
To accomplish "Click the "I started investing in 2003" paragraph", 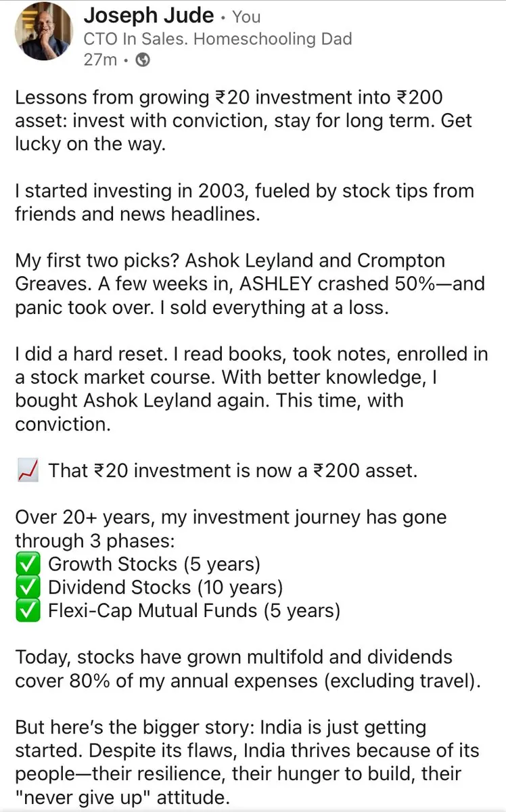I will click(x=244, y=202).
